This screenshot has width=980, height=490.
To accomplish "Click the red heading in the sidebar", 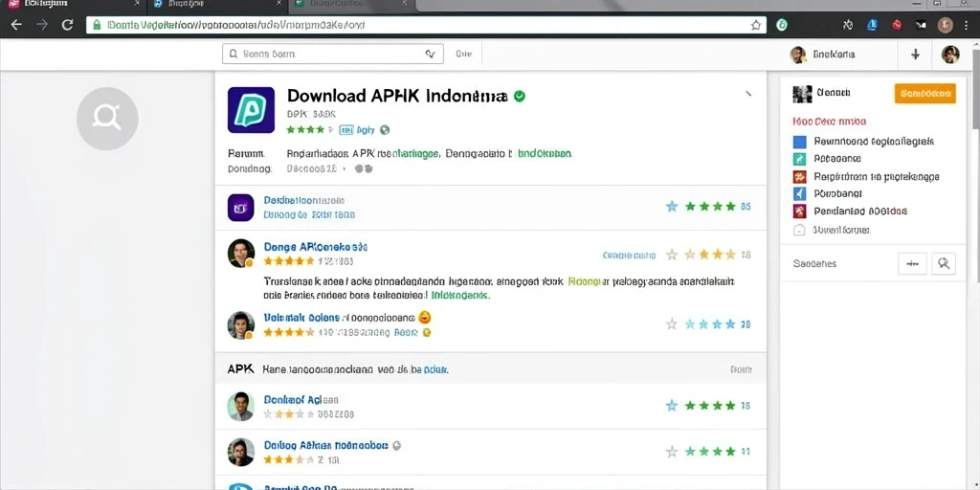I will (831, 122).
